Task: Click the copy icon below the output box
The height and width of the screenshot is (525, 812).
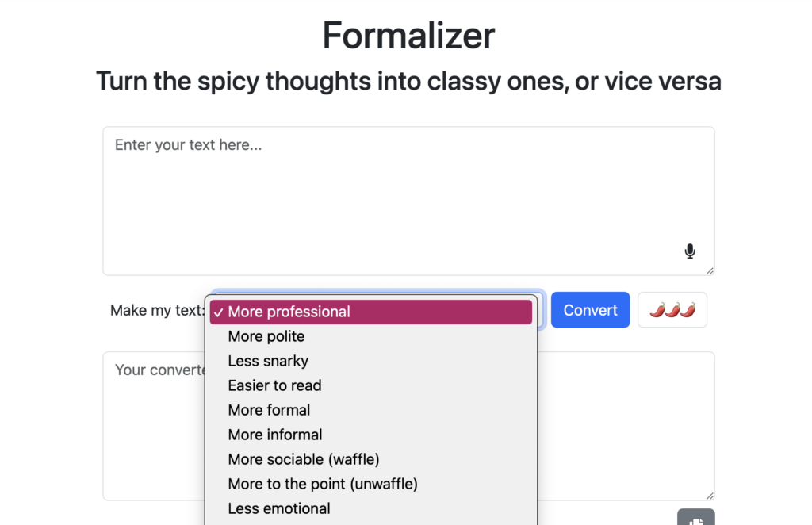Action: pos(695,519)
